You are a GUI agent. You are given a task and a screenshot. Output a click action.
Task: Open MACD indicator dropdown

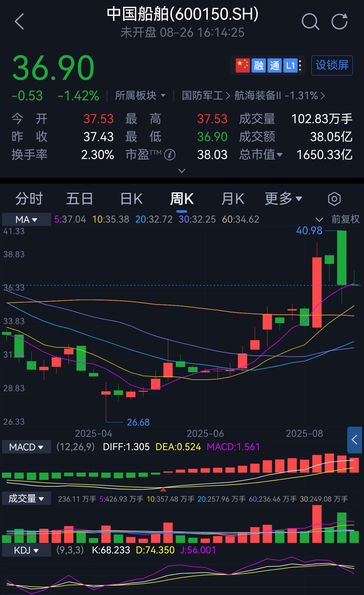coord(26,447)
